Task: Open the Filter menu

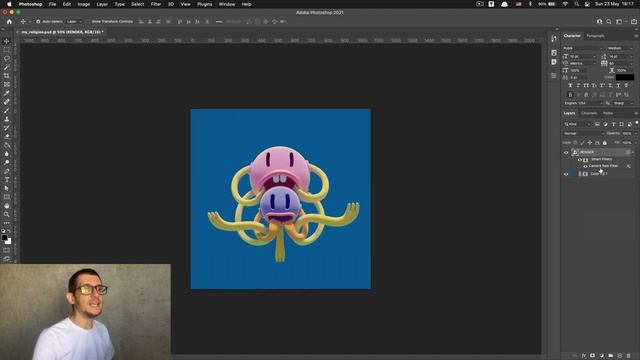Action: pyautogui.click(x=156, y=4)
